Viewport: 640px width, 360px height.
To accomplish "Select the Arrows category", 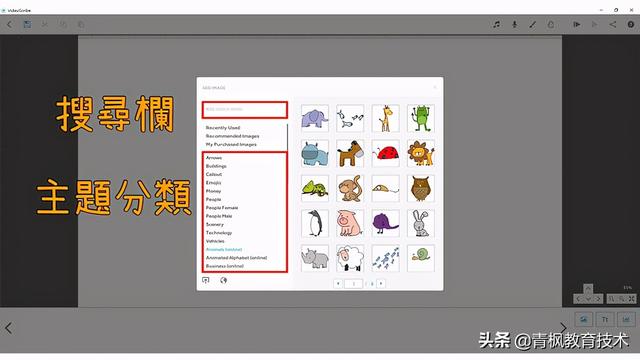I will pyautogui.click(x=214, y=158).
